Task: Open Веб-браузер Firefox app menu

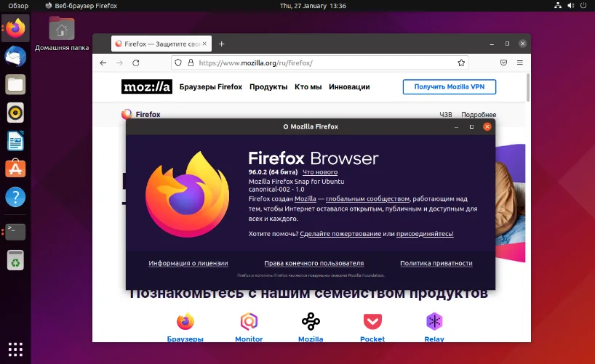Action: point(81,6)
